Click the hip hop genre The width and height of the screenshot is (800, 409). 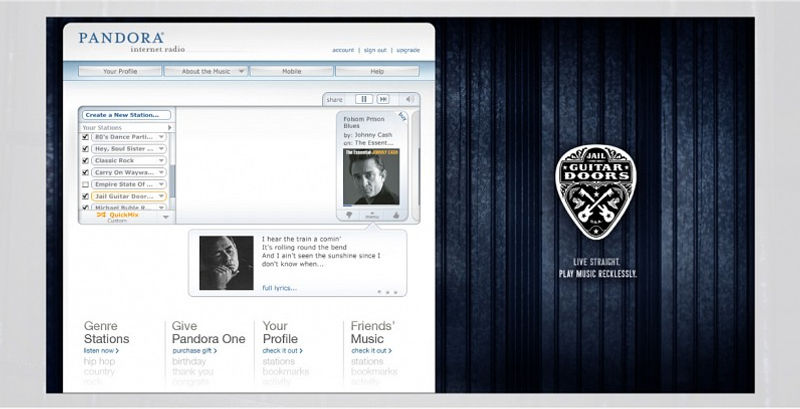pos(99,361)
